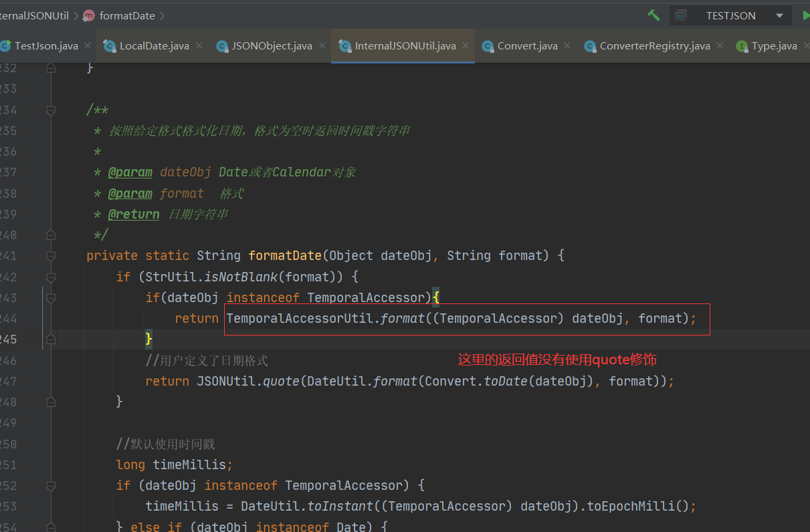The height and width of the screenshot is (532, 810).
Task: Click the private keyword on line 241
Action: tap(112, 256)
